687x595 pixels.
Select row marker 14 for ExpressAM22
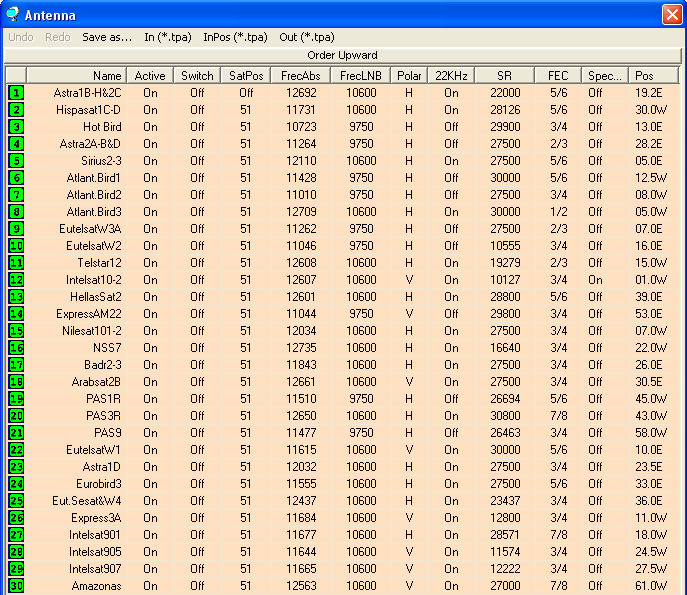16,314
